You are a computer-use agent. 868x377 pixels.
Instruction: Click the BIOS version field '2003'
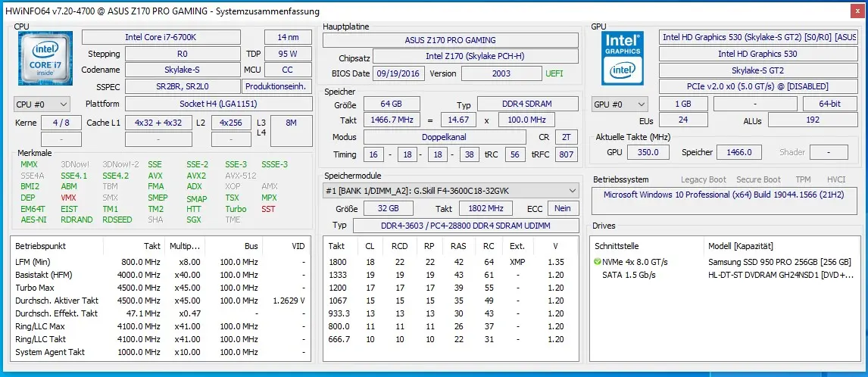pyautogui.click(x=501, y=73)
